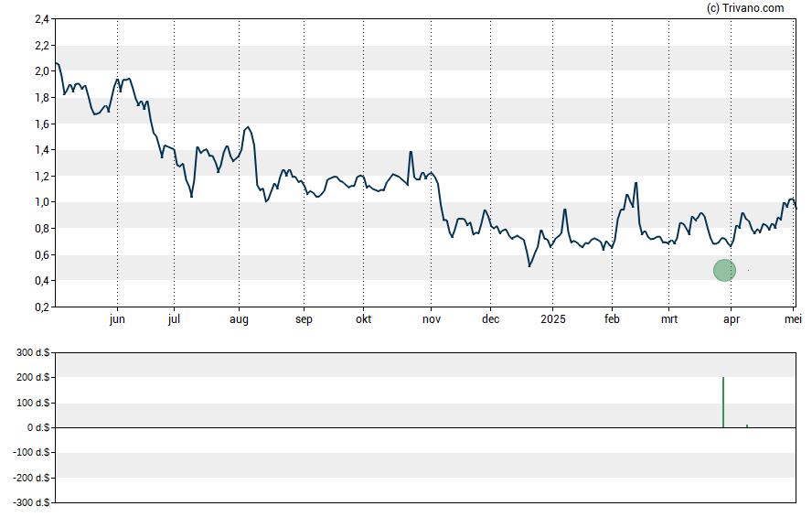
Task: Click the 0,2 price axis value
Action: click(42, 307)
